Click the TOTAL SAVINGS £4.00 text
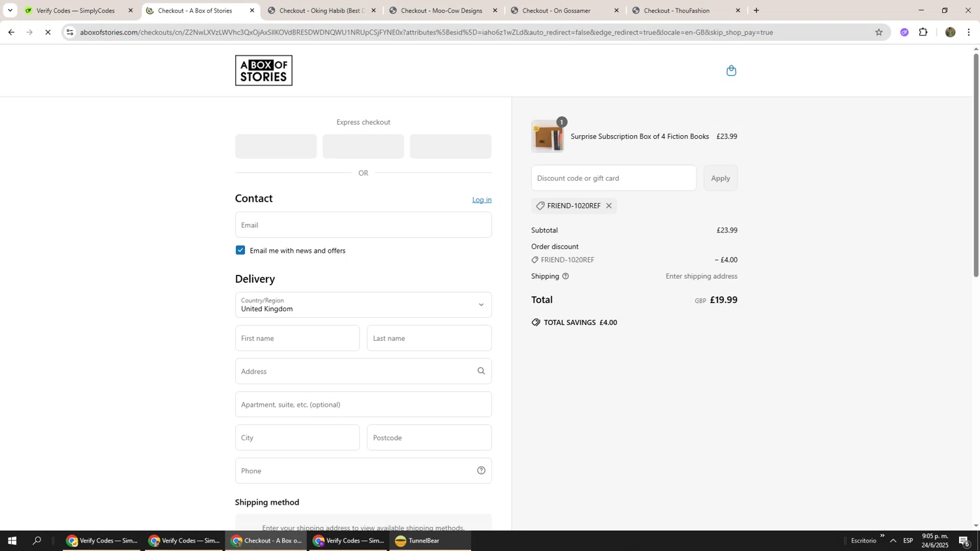Screen dimensions: 980x551 pos(580,323)
